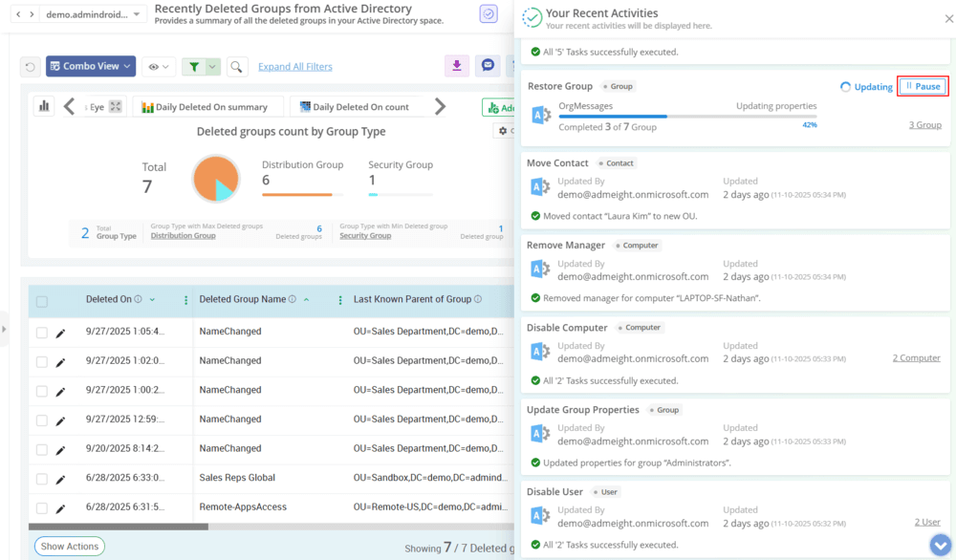
Task: Click the blue scroll-down arrow in activities panel
Action: coord(940,545)
